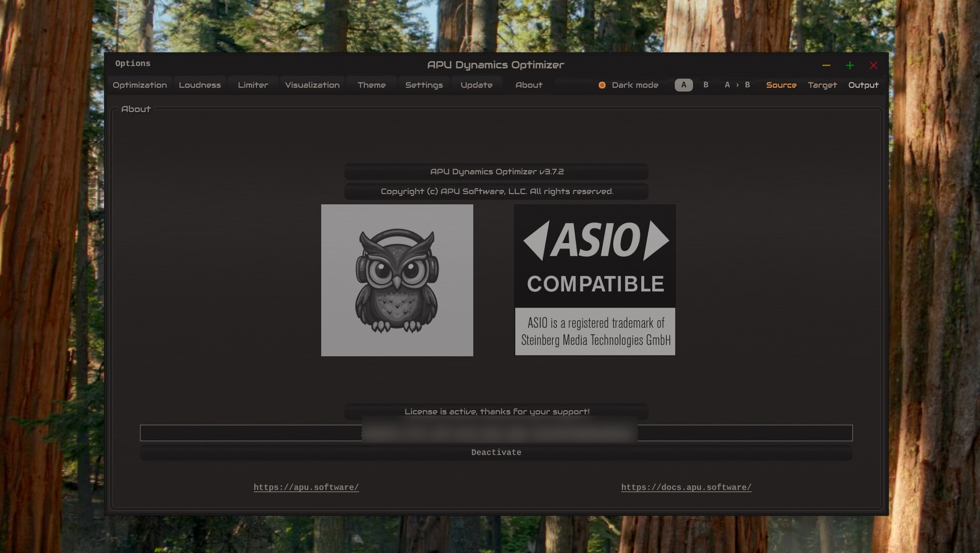Open the apu.software website link
This screenshot has height=553, width=980.
306,487
